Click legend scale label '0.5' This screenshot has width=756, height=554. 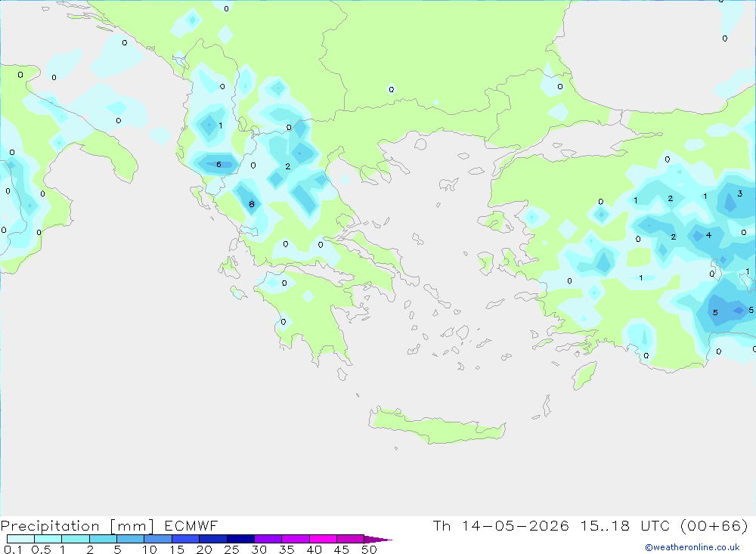[41, 549]
